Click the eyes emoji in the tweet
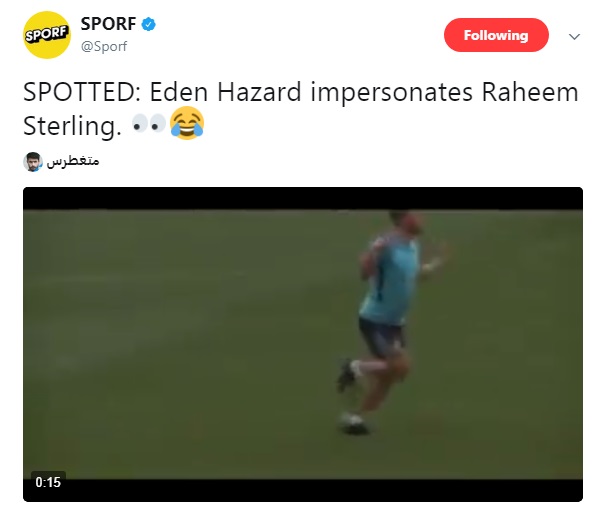The image size is (600, 515). coord(148,124)
